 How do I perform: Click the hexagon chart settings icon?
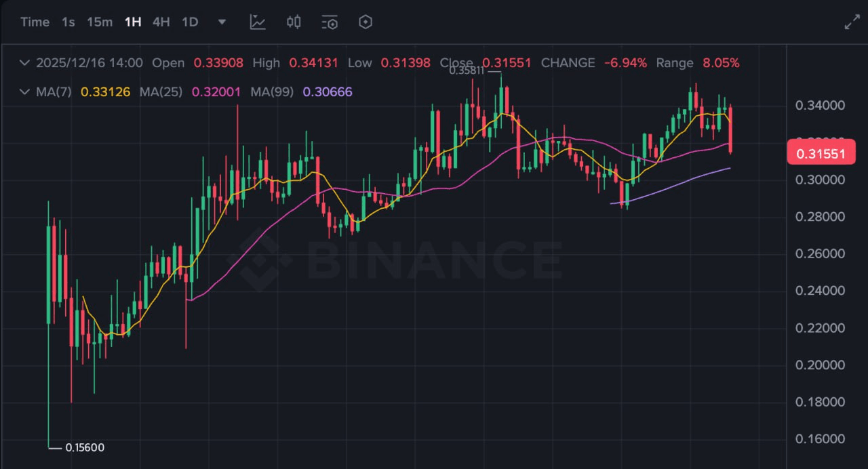[x=366, y=22]
